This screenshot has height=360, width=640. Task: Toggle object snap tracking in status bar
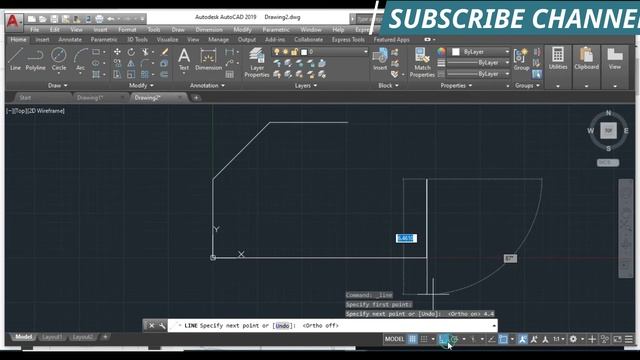(x=492, y=339)
